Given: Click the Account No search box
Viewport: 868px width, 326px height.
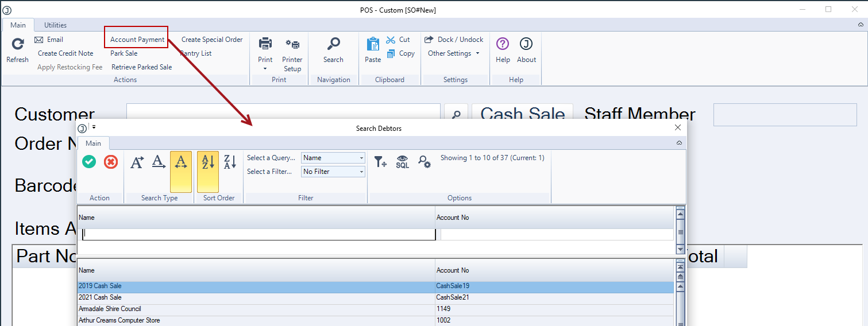Looking at the screenshot, I should point(557,234).
